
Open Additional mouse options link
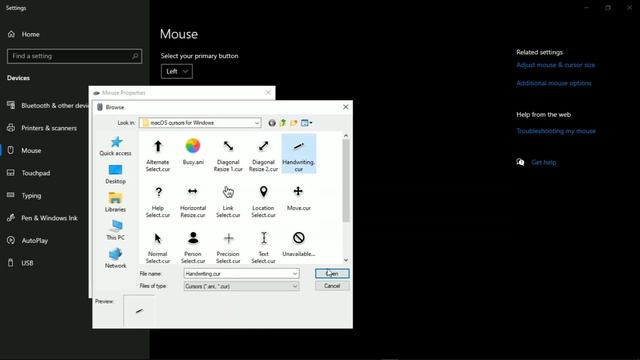pos(553,83)
